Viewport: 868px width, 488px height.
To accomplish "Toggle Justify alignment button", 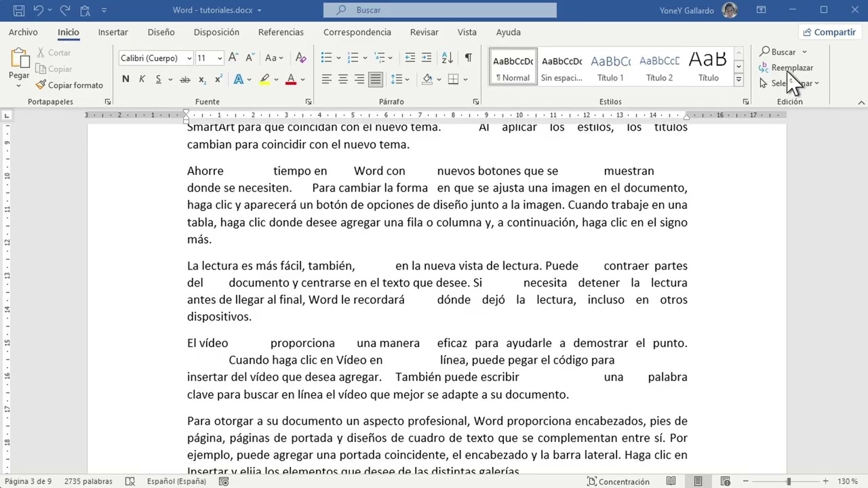I will click(x=375, y=79).
